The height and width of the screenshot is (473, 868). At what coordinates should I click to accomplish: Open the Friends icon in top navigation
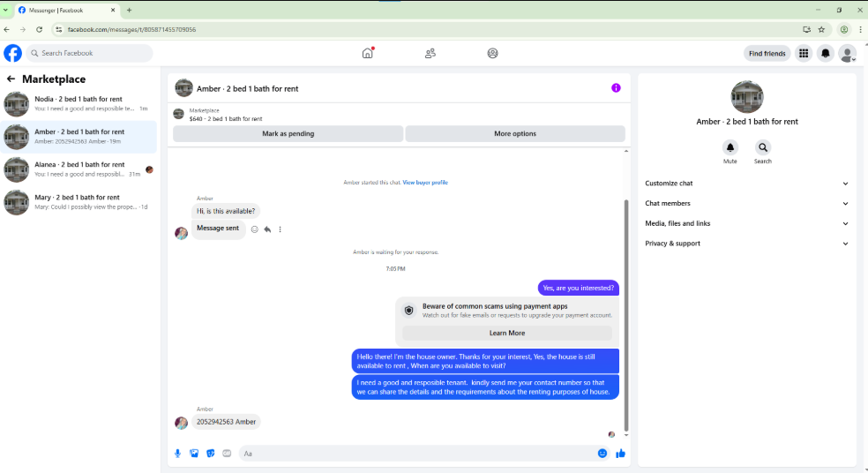point(430,53)
